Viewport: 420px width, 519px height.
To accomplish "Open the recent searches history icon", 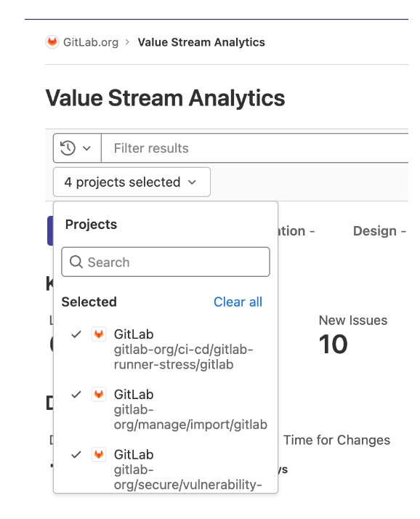I will (x=68, y=148).
